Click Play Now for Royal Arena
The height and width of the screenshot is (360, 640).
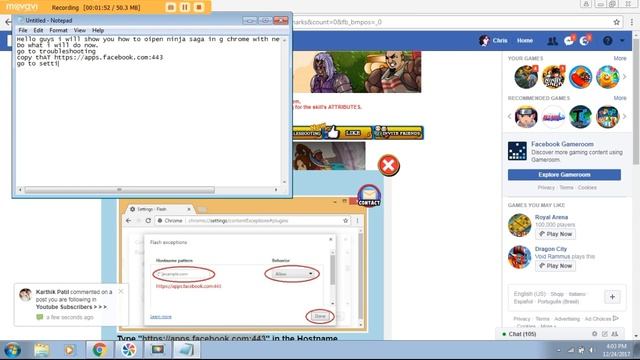tap(555, 234)
